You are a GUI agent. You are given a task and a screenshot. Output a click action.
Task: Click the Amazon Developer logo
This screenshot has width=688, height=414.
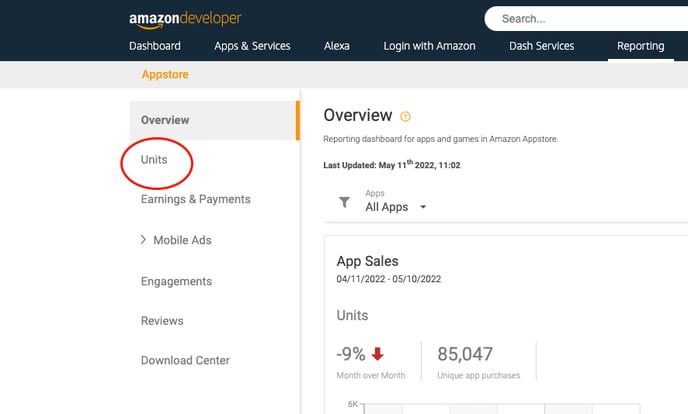[x=185, y=19]
